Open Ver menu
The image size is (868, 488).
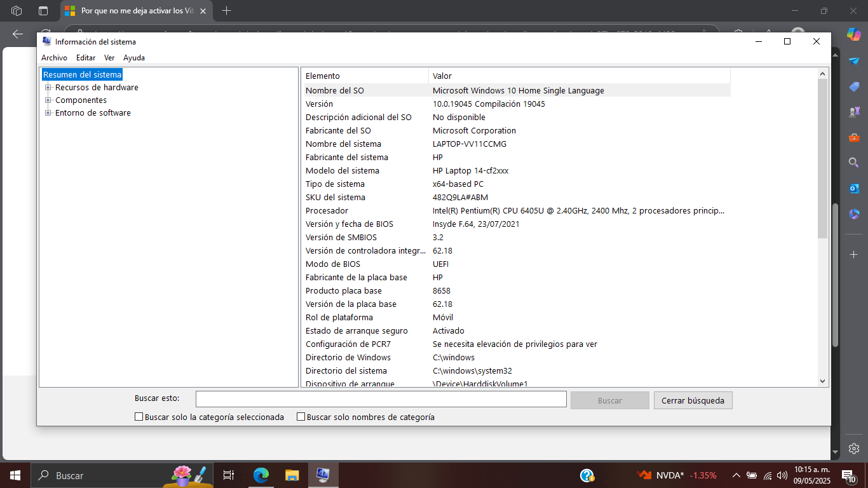coord(109,58)
